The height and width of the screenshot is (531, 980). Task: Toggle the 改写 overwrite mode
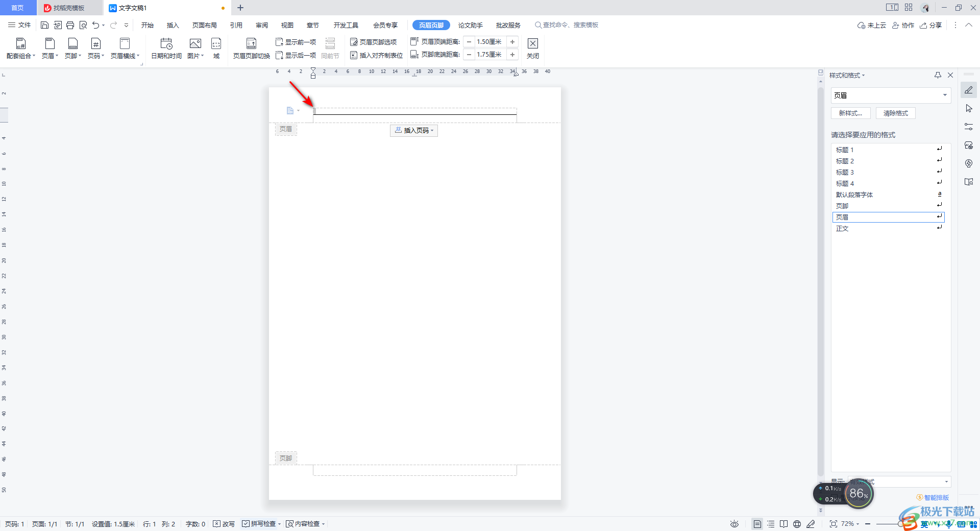[224, 524]
